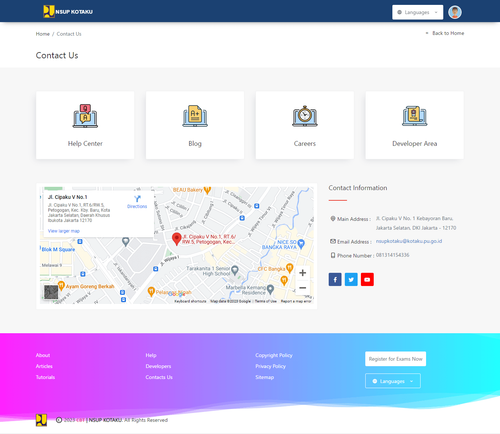
Task: Zoom out on the map
Action: 303,288
